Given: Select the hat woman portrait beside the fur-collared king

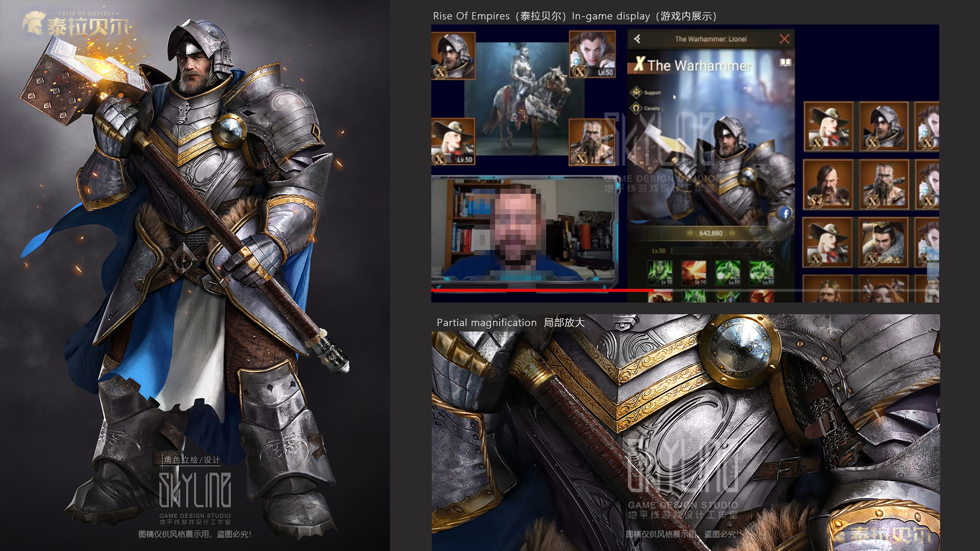Looking at the screenshot, I should (x=827, y=242).
